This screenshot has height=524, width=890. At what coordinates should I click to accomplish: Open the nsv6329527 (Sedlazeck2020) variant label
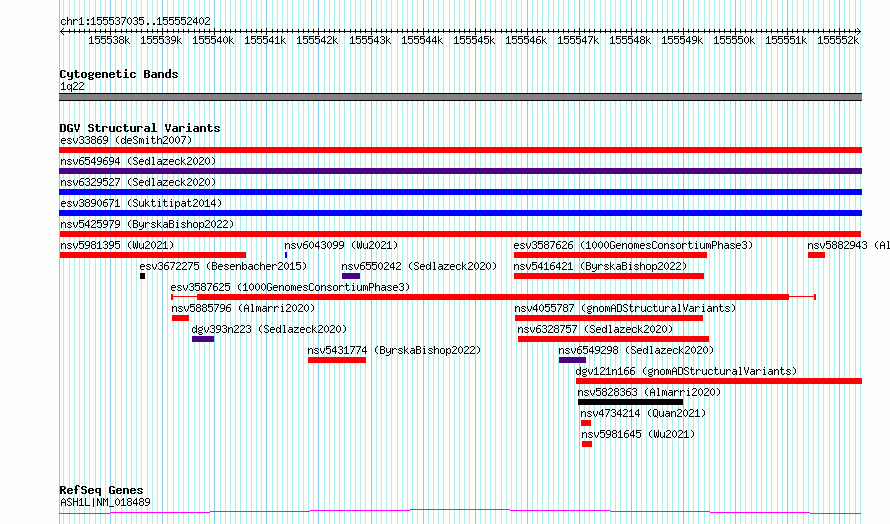point(138,182)
